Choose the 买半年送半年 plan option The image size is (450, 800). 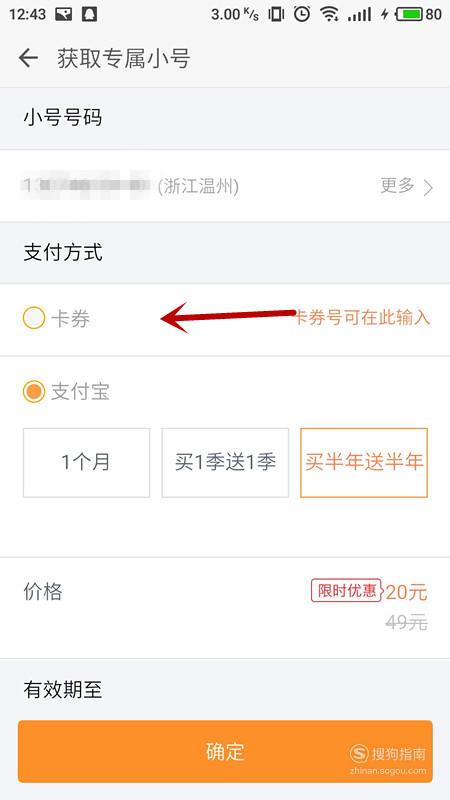(364, 462)
